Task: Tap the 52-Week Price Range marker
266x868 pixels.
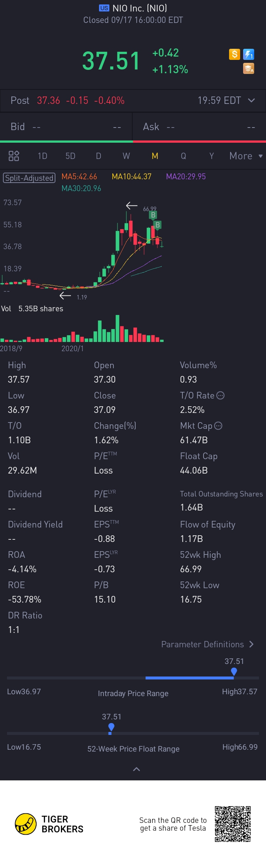Action: [111, 727]
